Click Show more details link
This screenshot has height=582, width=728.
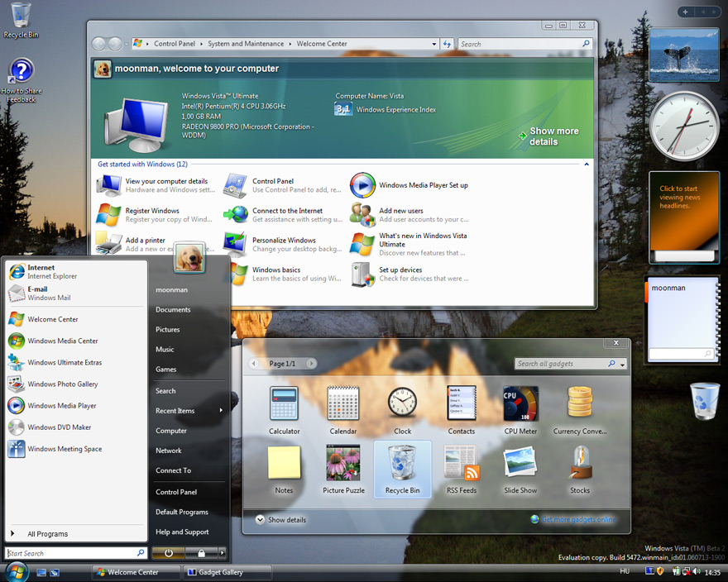[549, 136]
